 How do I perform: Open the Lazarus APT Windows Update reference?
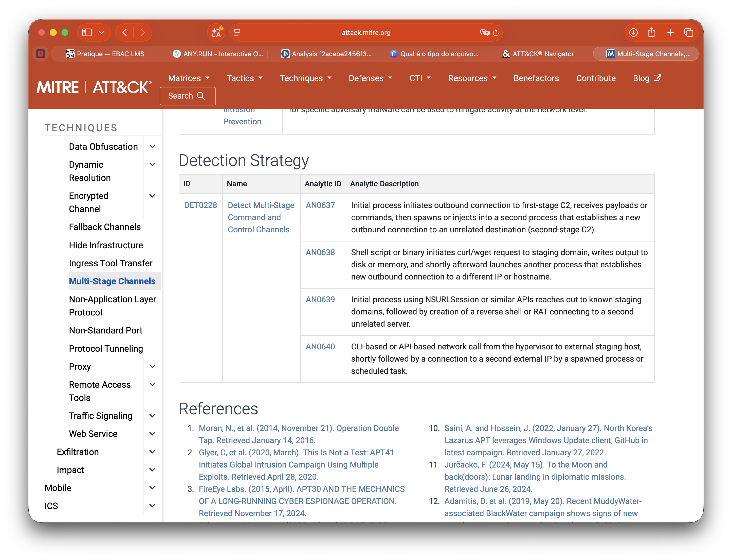point(548,440)
